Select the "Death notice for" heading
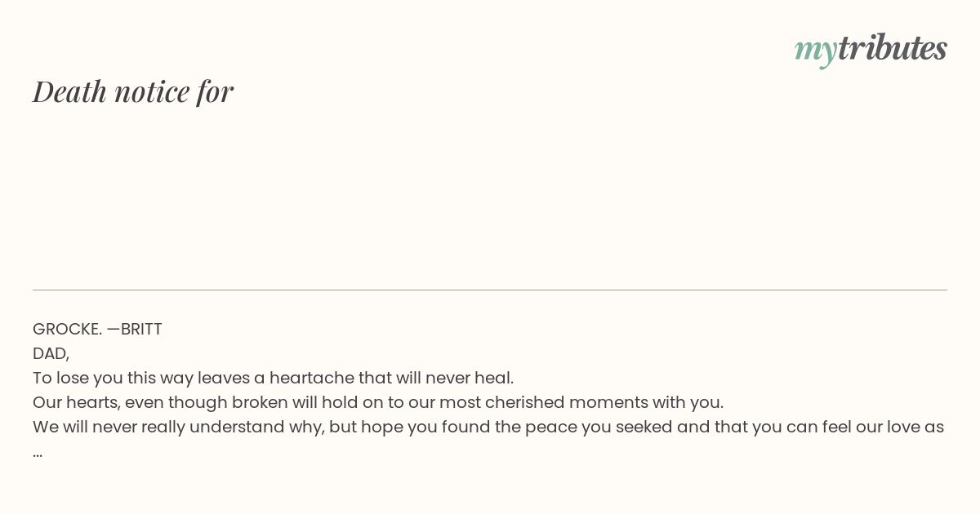 [x=133, y=91]
